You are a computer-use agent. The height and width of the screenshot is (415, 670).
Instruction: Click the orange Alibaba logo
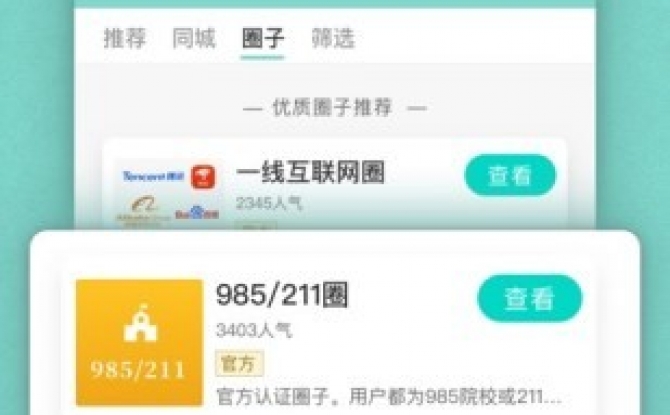click(x=143, y=209)
